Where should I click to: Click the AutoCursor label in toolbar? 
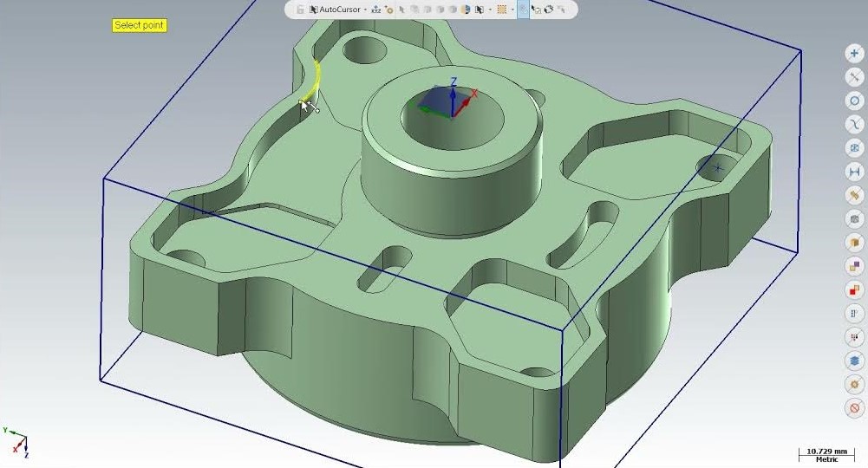[x=340, y=10]
